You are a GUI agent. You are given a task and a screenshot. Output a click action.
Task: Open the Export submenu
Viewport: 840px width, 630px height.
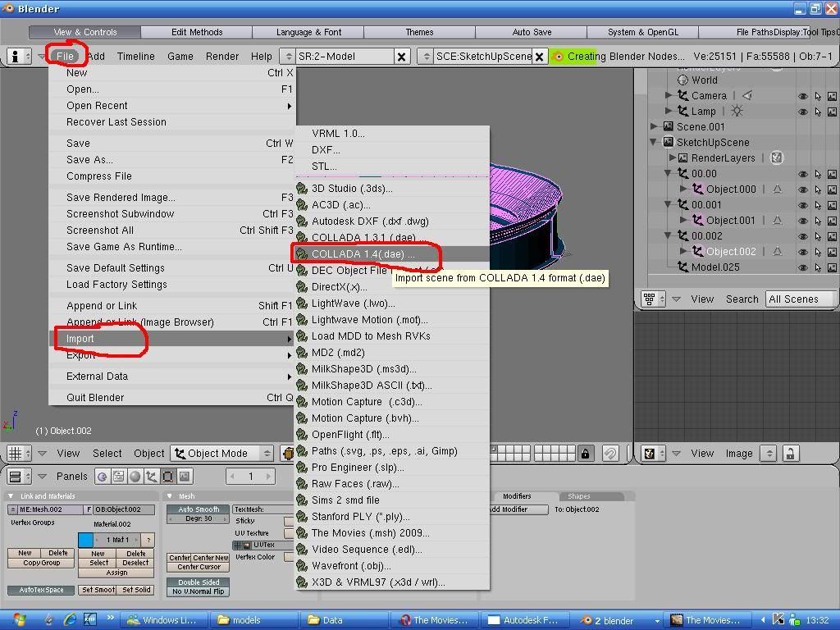point(171,355)
